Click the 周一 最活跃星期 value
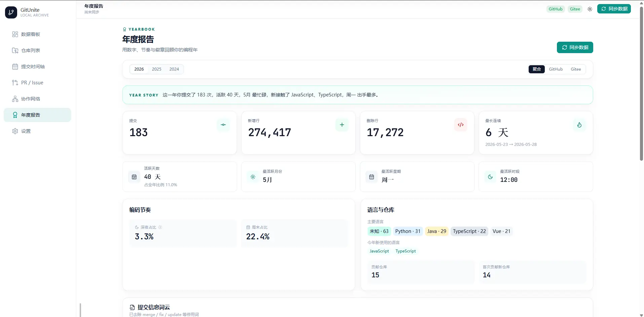The height and width of the screenshot is (317, 644). click(x=387, y=180)
